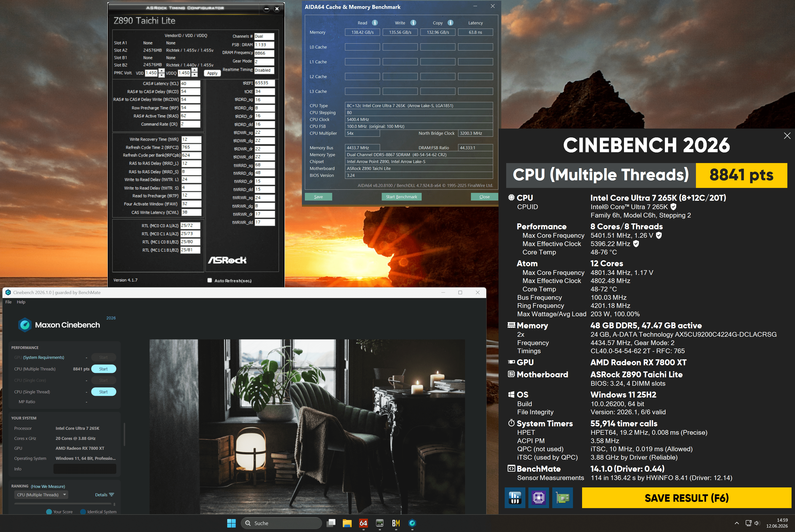Click the verified shield beside Max Core Frequency
This screenshot has height=532, width=795.
(x=658, y=235)
